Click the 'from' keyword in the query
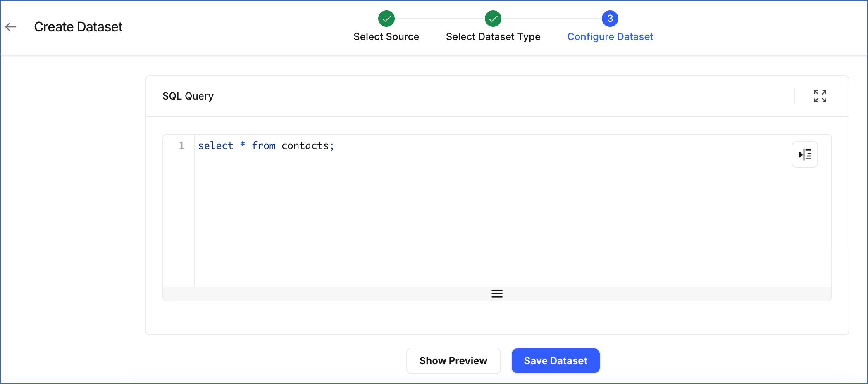This screenshot has height=384, width=868. tap(264, 146)
